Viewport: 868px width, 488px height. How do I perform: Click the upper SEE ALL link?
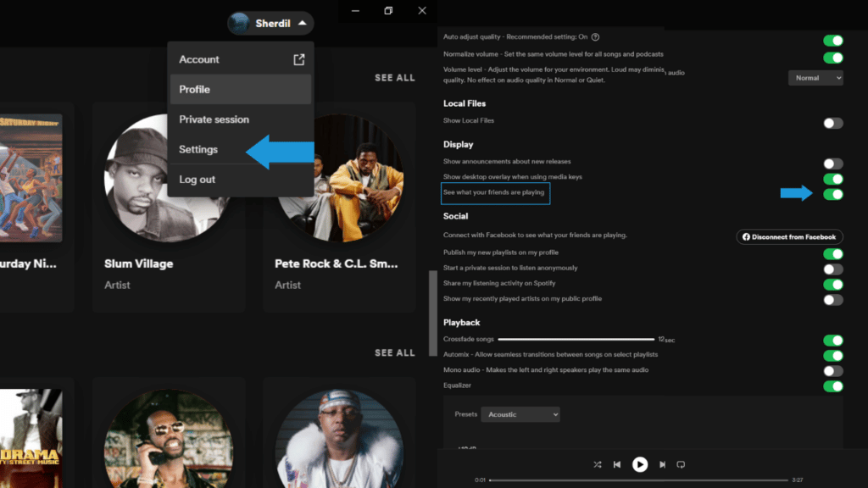coord(395,78)
